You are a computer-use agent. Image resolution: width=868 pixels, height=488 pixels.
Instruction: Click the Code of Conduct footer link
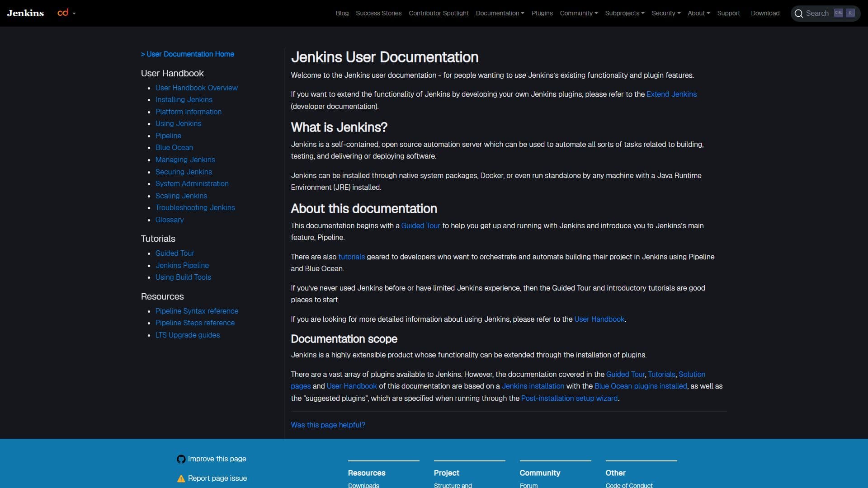point(629,485)
